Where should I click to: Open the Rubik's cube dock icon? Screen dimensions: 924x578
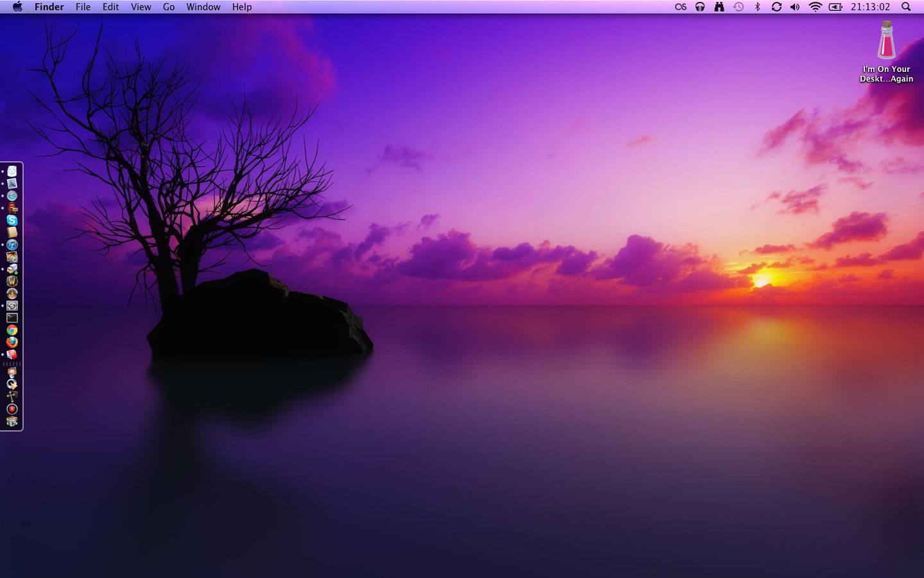(x=12, y=421)
